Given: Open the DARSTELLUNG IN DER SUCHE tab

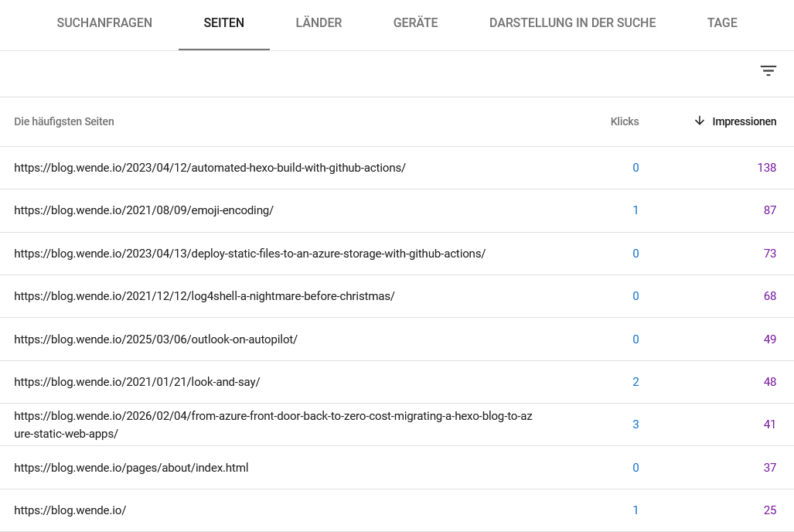Looking at the screenshot, I should tap(572, 22).
